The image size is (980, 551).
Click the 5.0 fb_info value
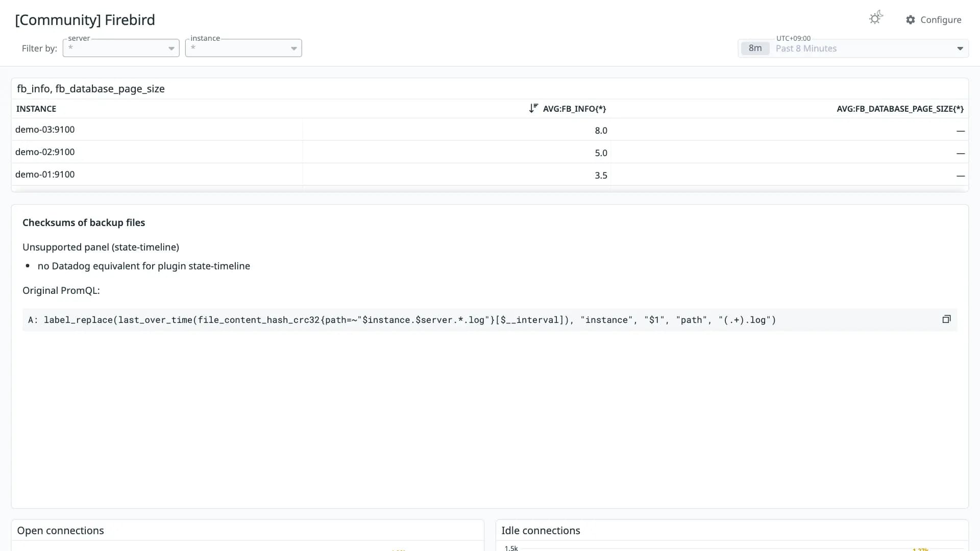pos(601,153)
